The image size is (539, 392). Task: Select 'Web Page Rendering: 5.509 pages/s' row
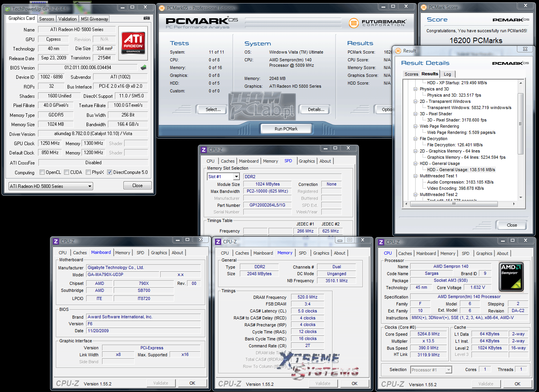click(x=461, y=132)
